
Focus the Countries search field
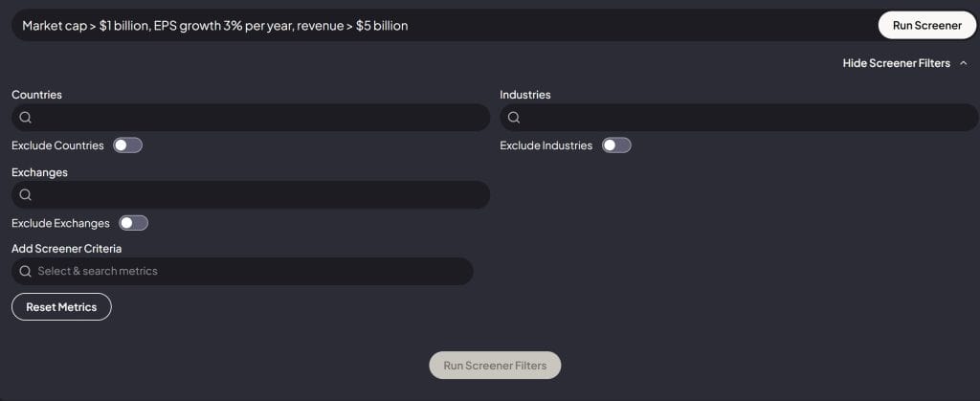(251, 118)
